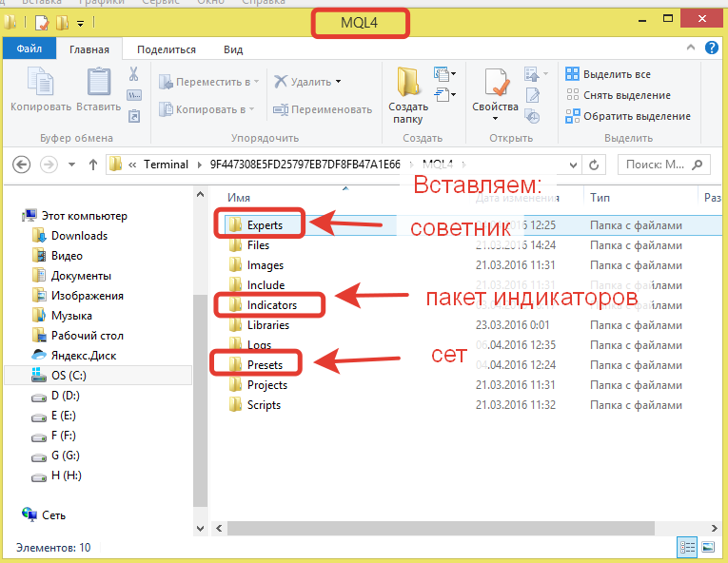Collapse the ribbon using the chevron
The image size is (728, 563).
click(690, 48)
